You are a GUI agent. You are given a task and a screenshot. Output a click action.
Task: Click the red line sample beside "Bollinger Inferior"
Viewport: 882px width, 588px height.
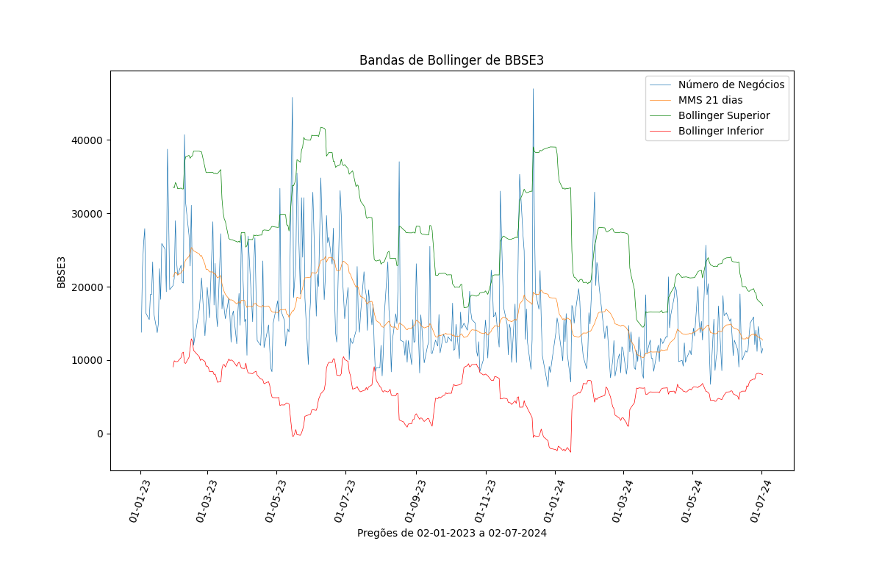click(x=661, y=131)
